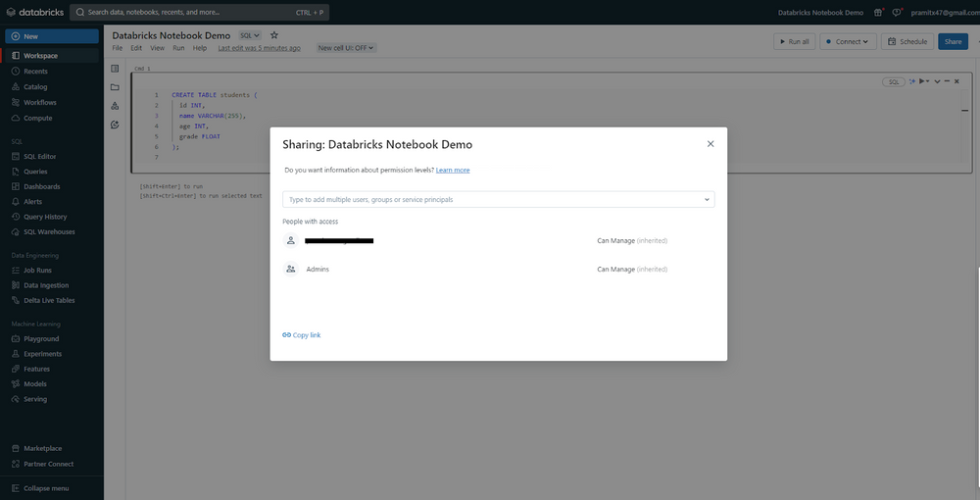Click the gift box What's new icon
This screenshot has height=500, width=980.
point(878,13)
